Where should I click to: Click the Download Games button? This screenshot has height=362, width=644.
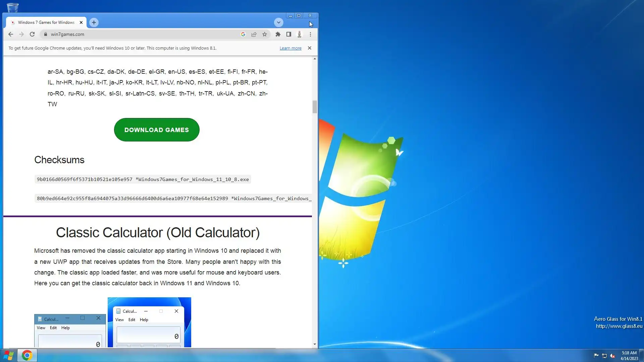click(x=157, y=130)
